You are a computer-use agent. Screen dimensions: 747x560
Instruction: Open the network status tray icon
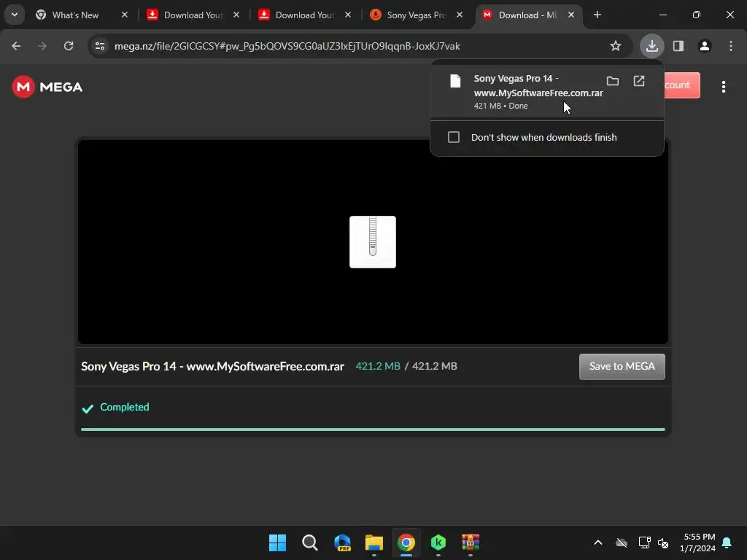point(644,542)
